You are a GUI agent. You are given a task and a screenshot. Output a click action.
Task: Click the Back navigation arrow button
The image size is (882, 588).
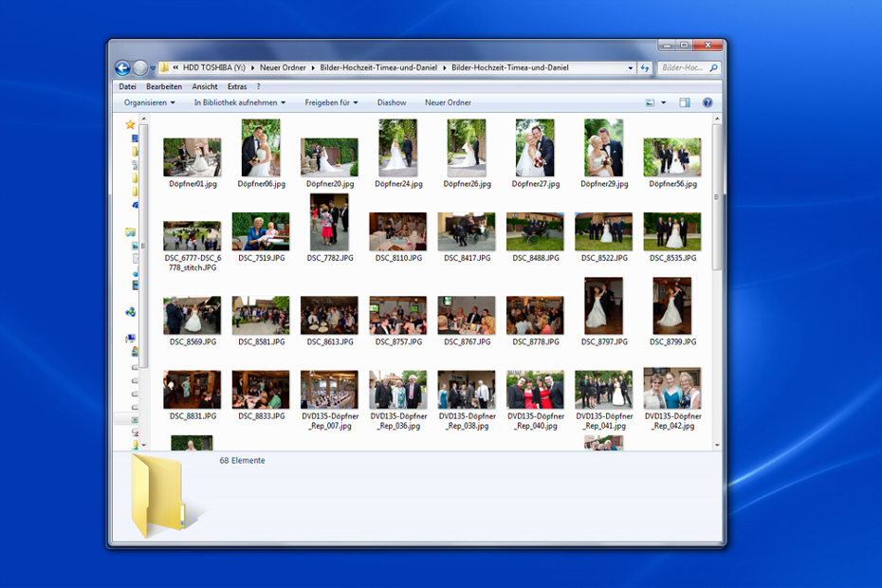122,68
